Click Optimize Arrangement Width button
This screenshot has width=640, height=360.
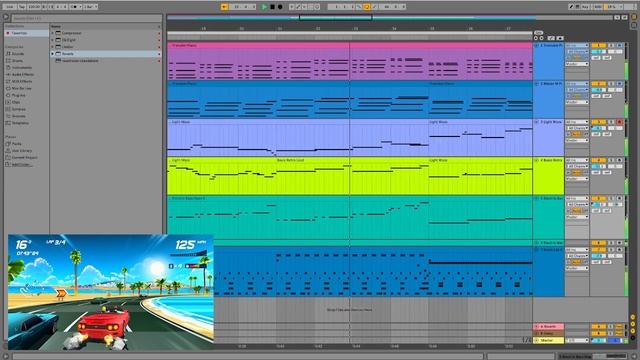coord(624,17)
